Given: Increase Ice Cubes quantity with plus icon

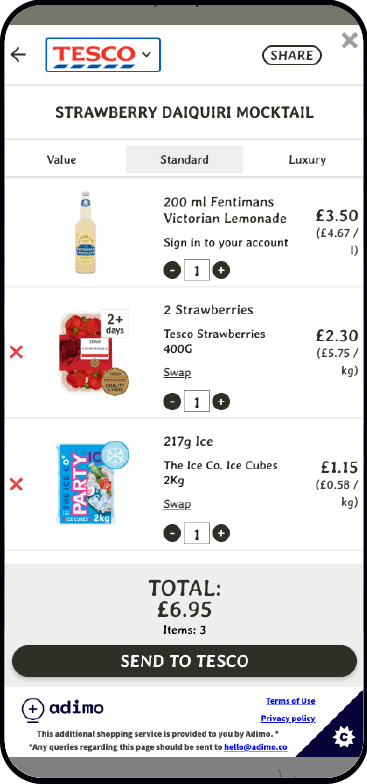Looking at the screenshot, I should pos(221,534).
